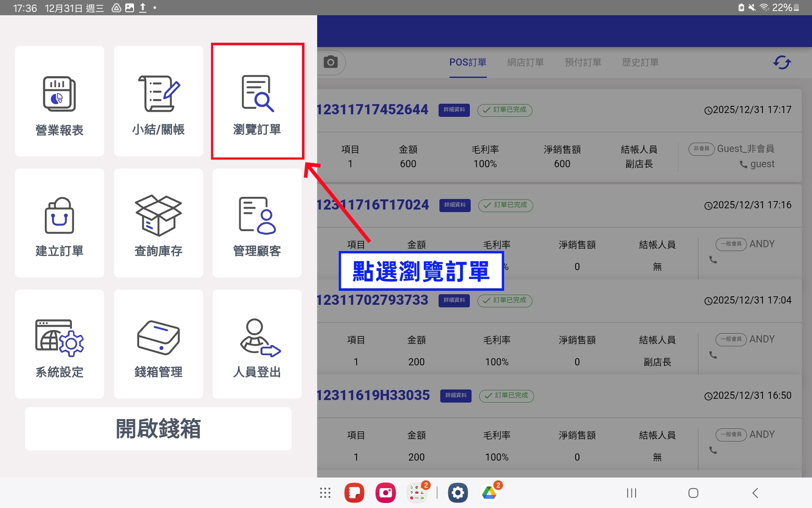Open the 小結/關帳 closing tile

pos(159,101)
